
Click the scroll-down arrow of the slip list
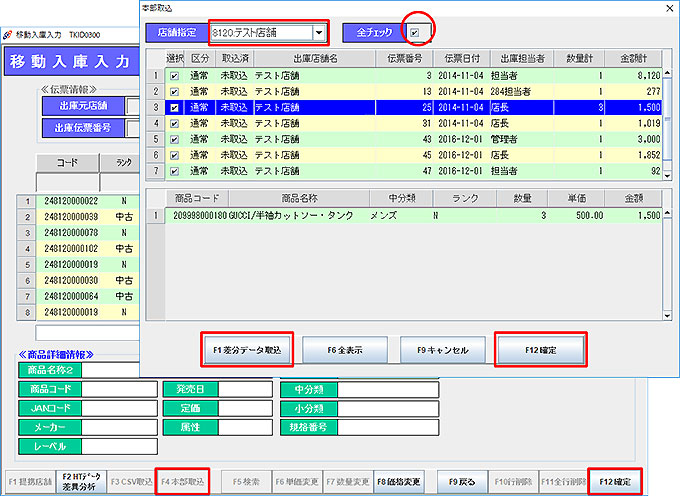668,176
